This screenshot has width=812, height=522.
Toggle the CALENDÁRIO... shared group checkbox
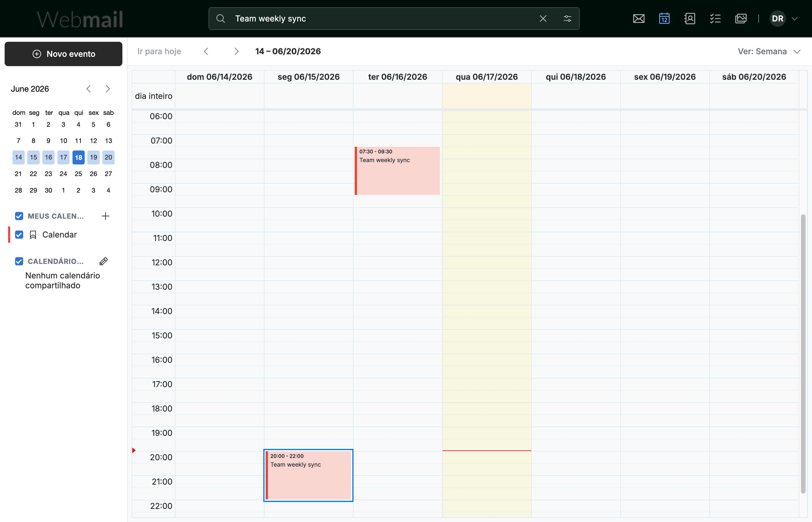tap(19, 261)
